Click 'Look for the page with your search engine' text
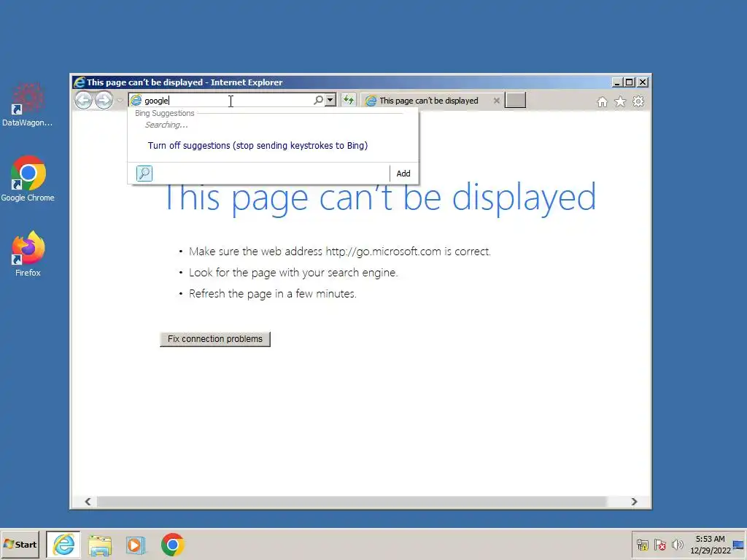This screenshot has width=747, height=560. coord(293,273)
